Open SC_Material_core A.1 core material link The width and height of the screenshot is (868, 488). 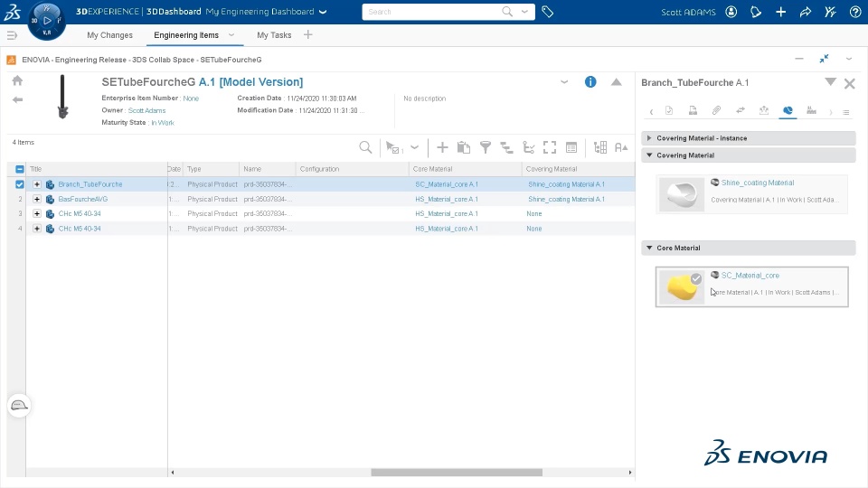tap(446, 184)
